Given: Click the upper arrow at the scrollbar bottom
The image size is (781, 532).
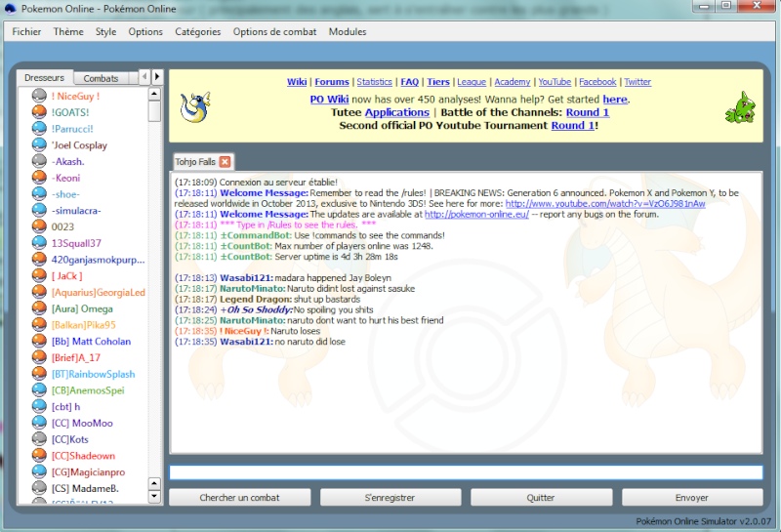Looking at the screenshot, I should [x=154, y=483].
